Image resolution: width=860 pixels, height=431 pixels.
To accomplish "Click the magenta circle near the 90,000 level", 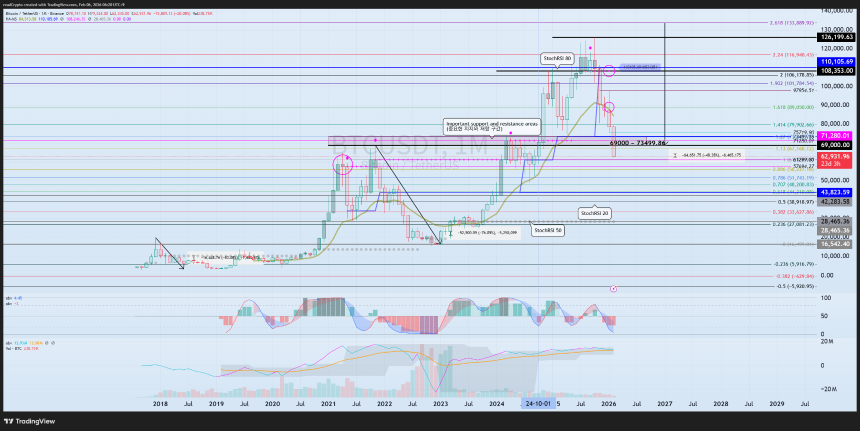I will (609, 107).
